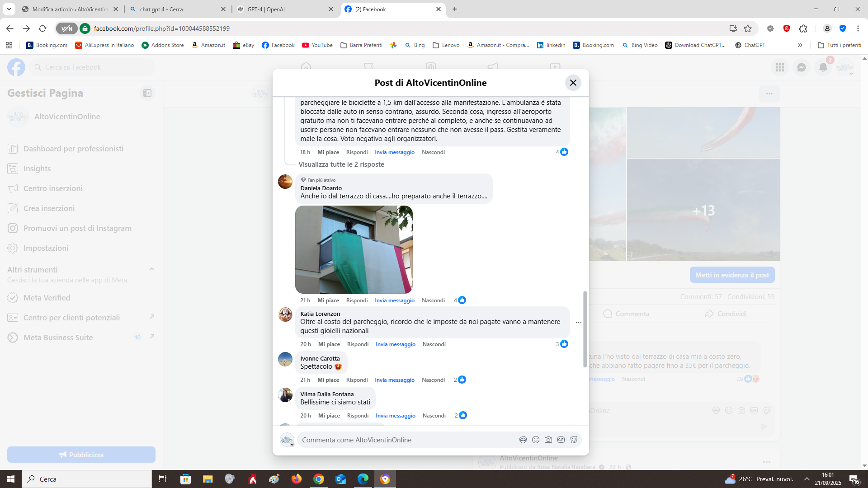868x488 pixels.
Task: Open Ivonne Carotta's profile name
Action: (x=320, y=358)
